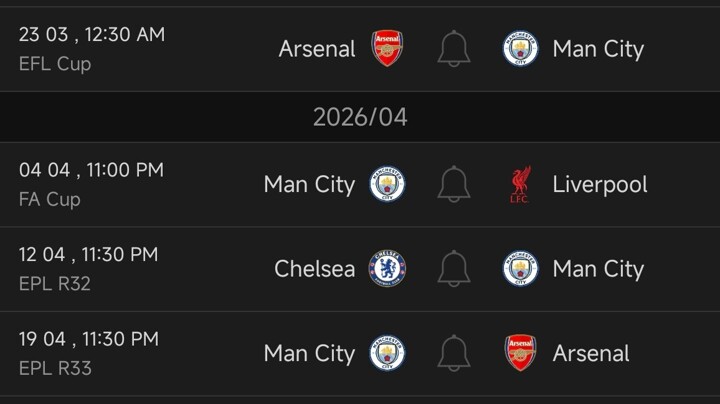This screenshot has height=404, width=720.
Task: Open Liverpool team name link
Action: point(600,185)
